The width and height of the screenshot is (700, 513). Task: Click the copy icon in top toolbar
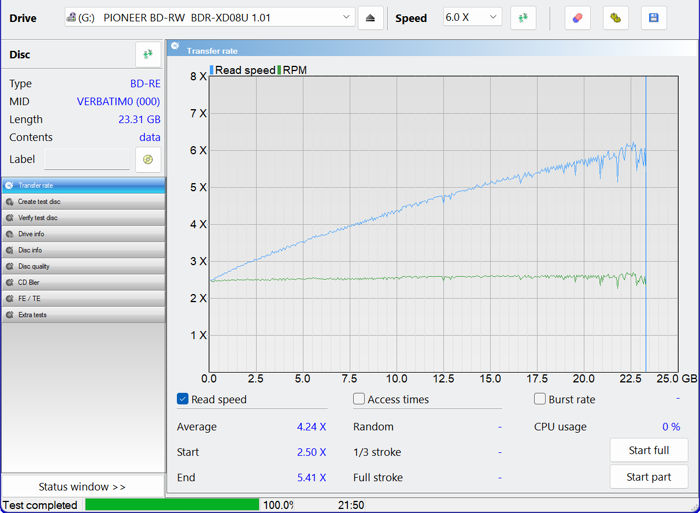click(616, 18)
